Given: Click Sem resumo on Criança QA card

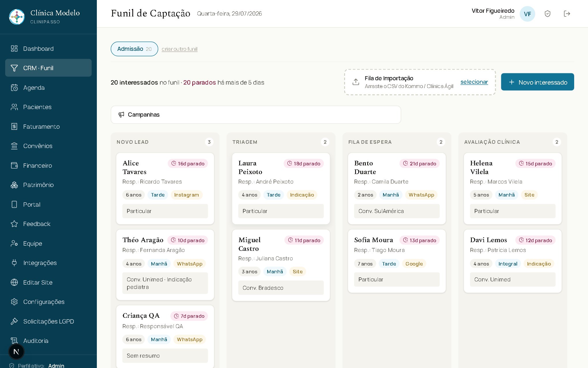Looking at the screenshot, I should click(x=165, y=356).
